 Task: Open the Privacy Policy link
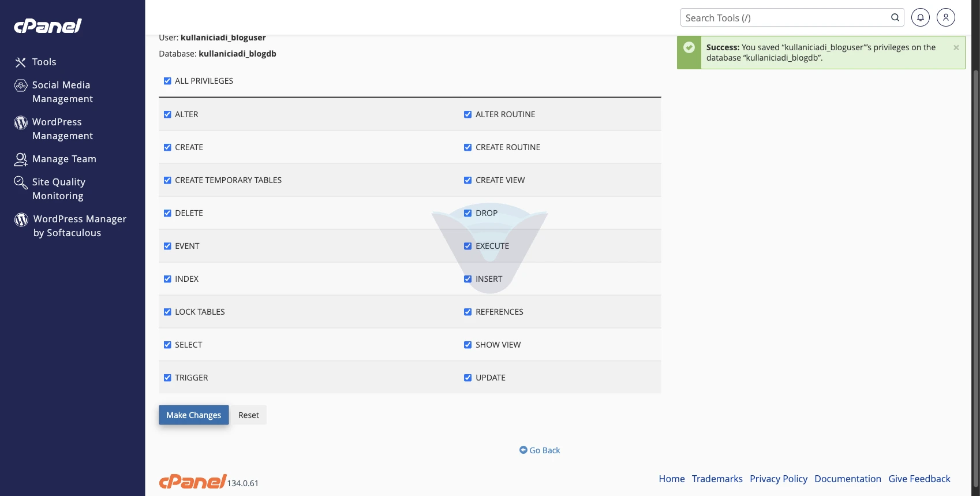pyautogui.click(x=779, y=479)
